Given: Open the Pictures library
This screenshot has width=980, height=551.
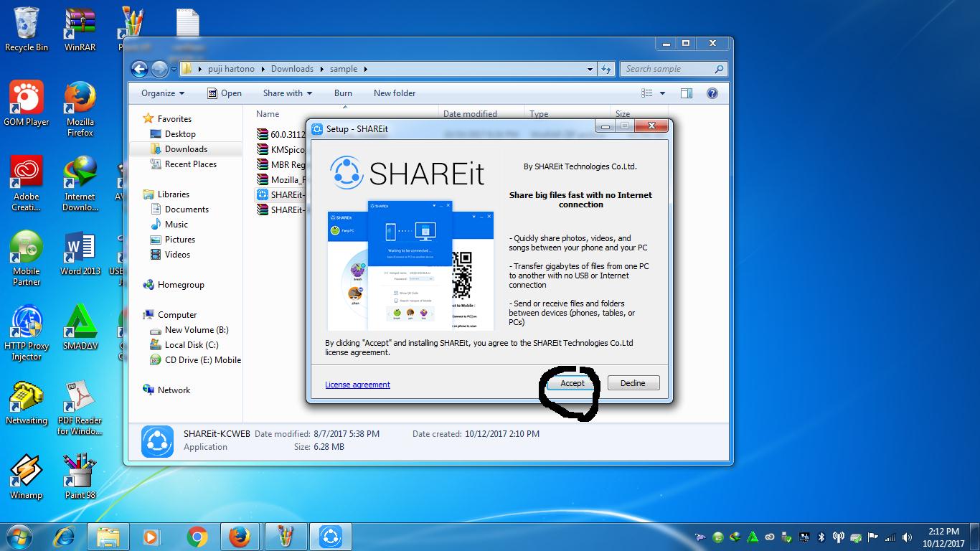Looking at the screenshot, I should (173, 240).
